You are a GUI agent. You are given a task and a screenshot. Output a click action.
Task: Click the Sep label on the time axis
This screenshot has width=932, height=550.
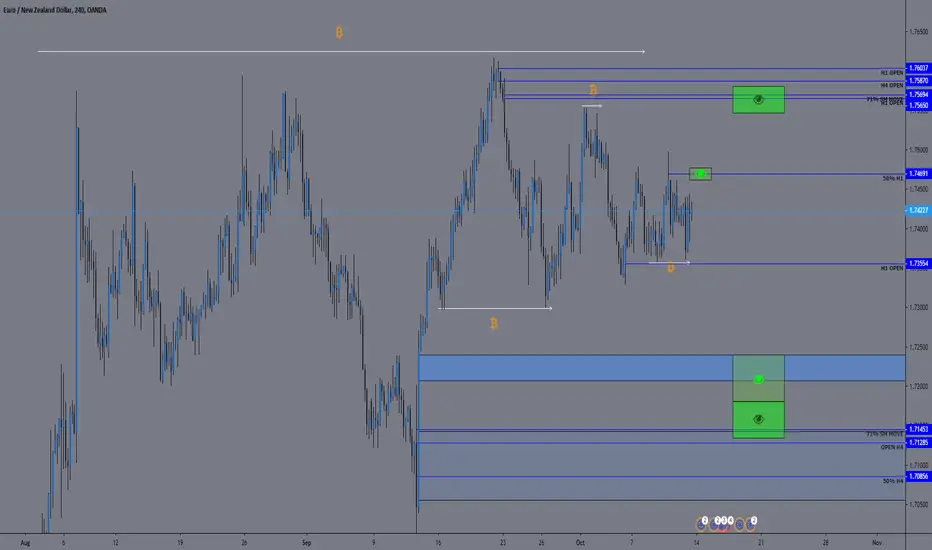coord(306,543)
